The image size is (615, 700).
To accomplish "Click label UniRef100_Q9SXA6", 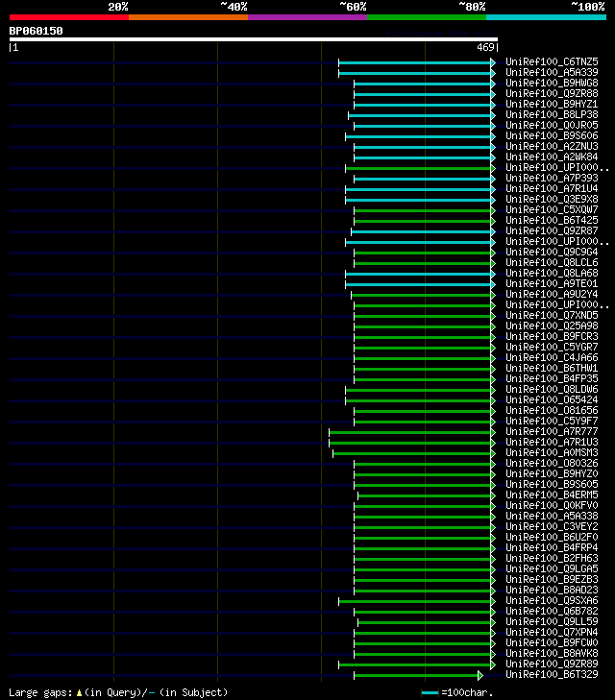I will [x=552, y=600].
